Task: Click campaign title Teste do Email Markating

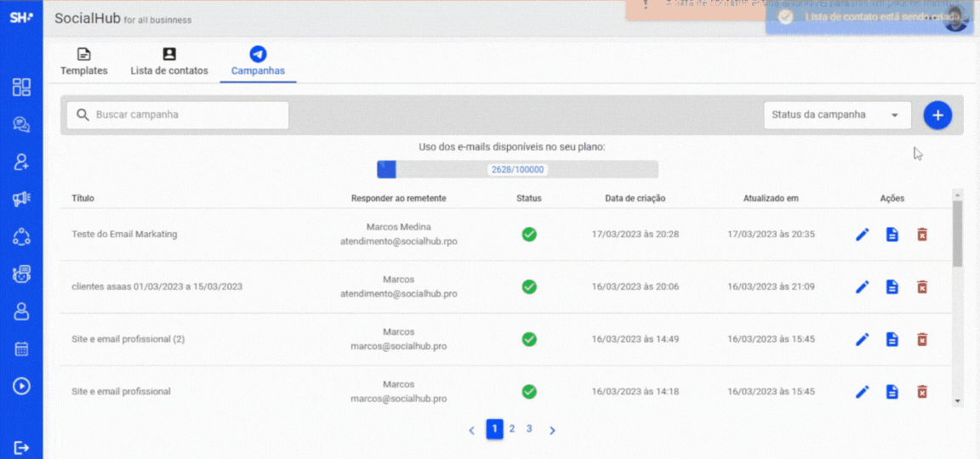Action: point(124,235)
